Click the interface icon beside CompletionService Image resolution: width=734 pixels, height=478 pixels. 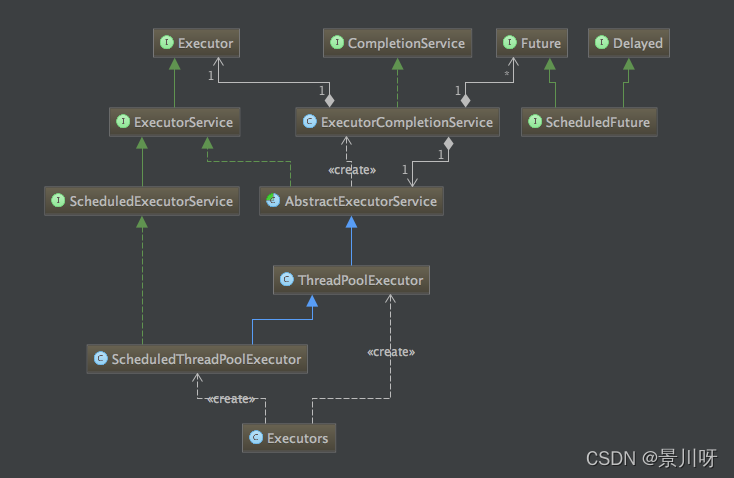click(337, 43)
